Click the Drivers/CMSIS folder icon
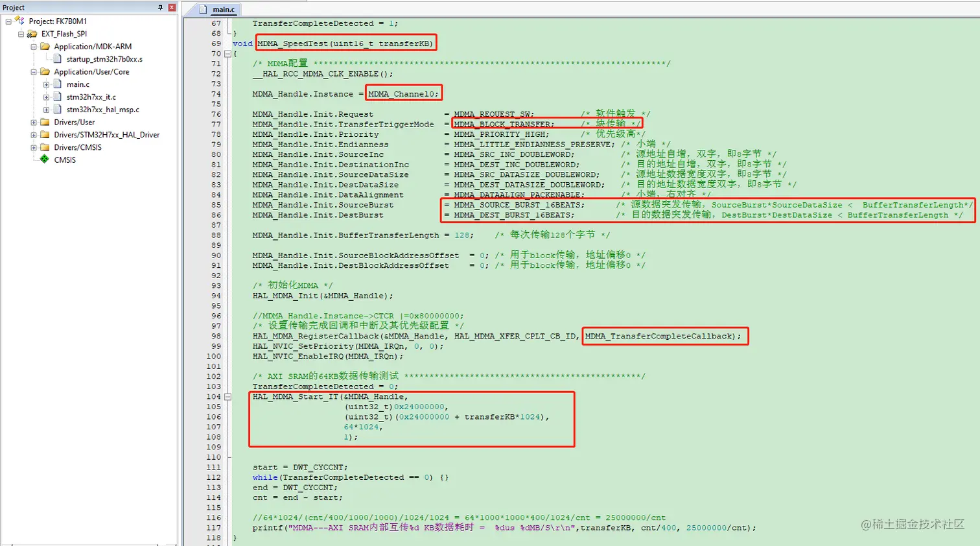 coord(45,147)
